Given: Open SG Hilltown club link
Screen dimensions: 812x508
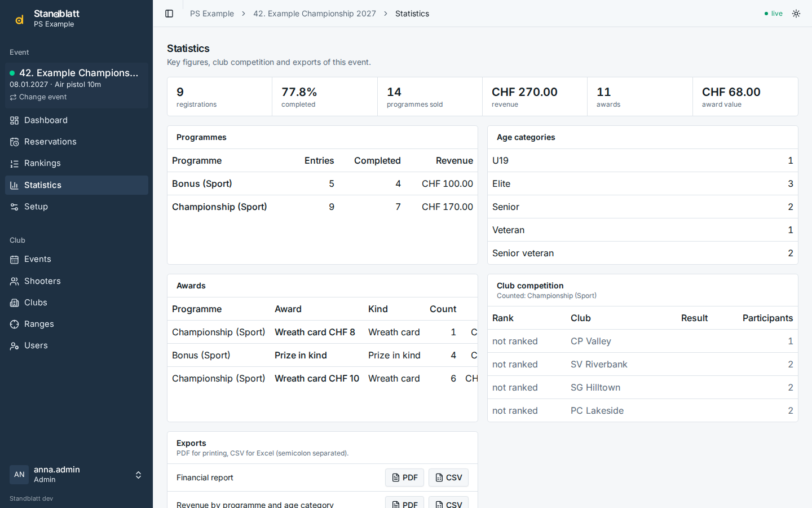Looking at the screenshot, I should click(595, 387).
